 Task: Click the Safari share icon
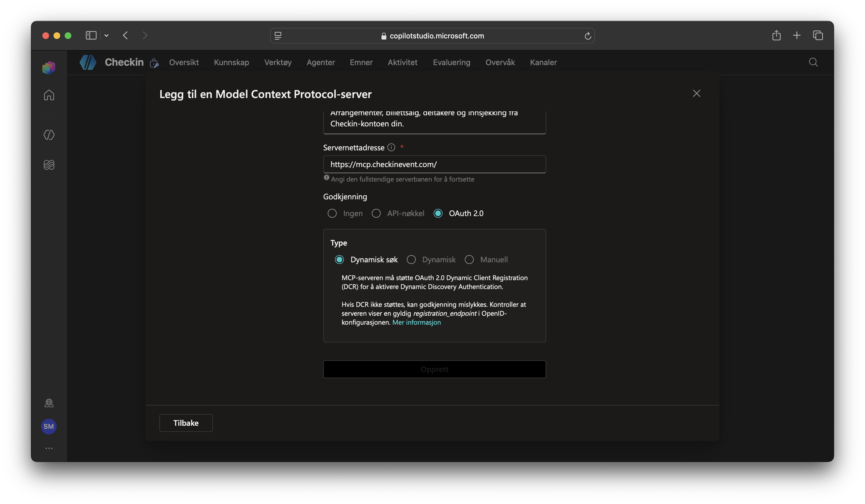776,35
